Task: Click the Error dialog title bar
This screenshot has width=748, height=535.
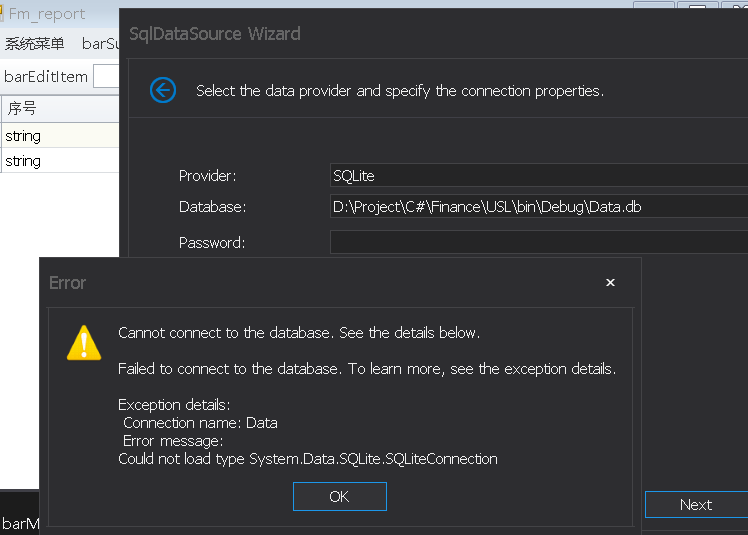Action: tap(320, 283)
